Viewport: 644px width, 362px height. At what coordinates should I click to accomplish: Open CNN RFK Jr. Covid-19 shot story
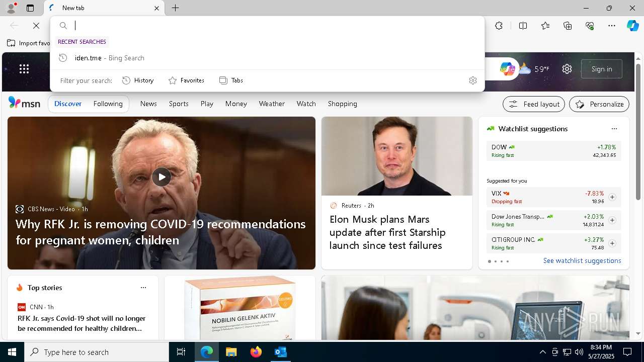pos(82,323)
